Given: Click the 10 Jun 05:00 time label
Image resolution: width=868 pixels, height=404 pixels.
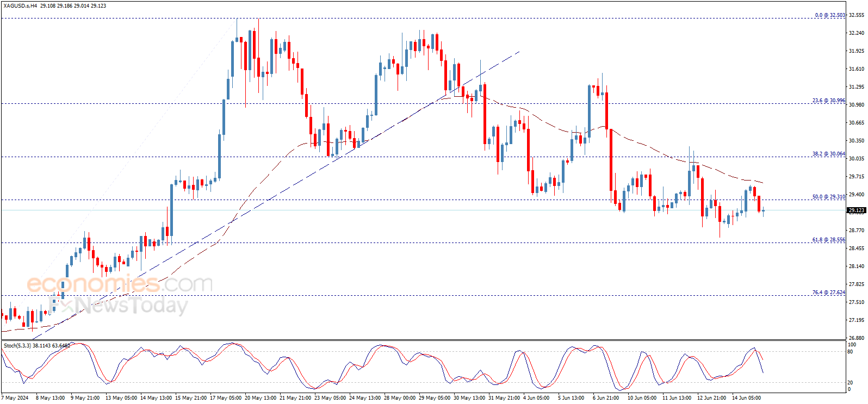Looking at the screenshot, I should click(642, 398).
